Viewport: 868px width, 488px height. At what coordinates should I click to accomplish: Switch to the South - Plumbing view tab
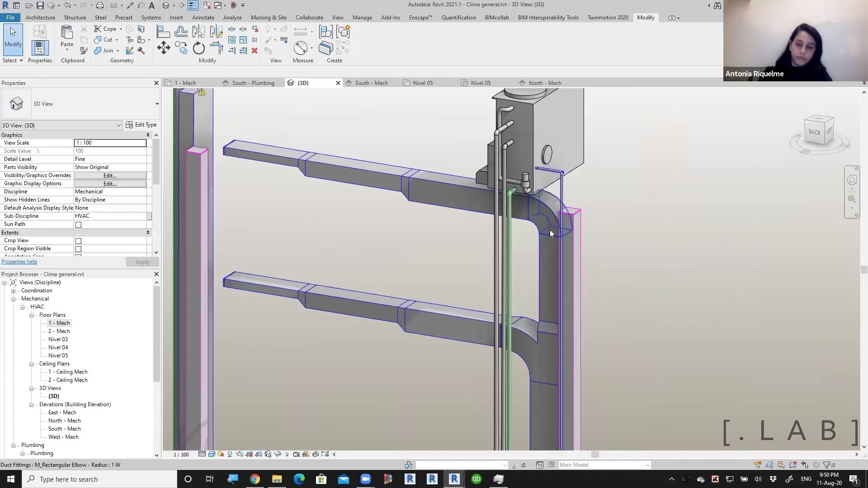(253, 83)
